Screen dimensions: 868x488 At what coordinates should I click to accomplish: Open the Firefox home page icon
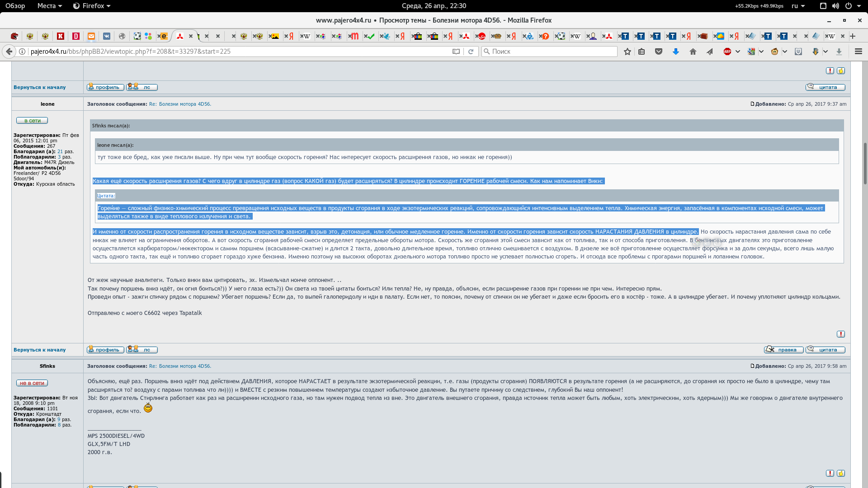(693, 52)
